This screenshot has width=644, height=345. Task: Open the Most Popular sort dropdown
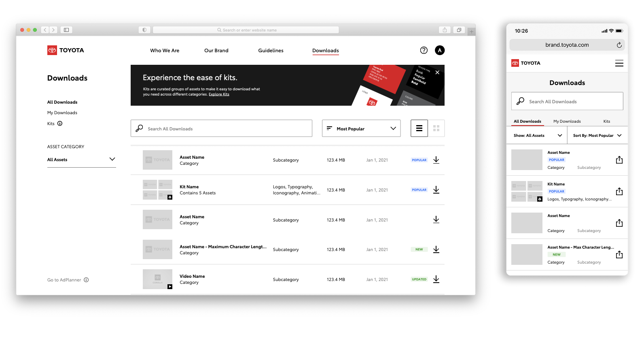pyautogui.click(x=361, y=128)
